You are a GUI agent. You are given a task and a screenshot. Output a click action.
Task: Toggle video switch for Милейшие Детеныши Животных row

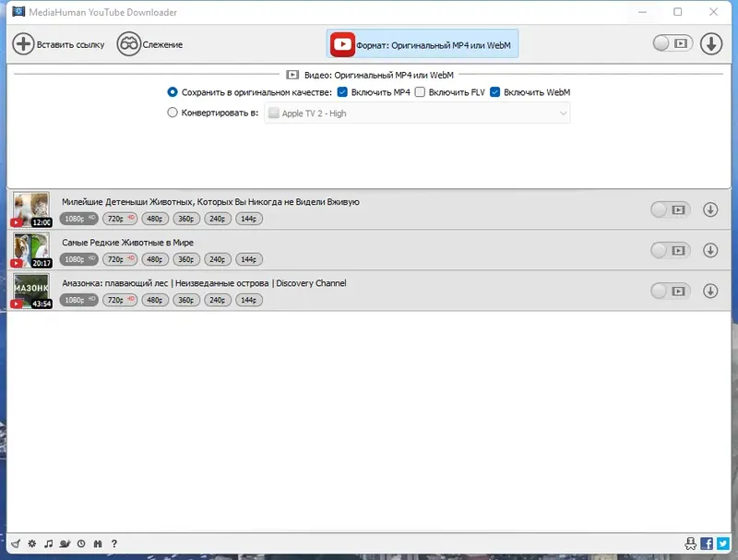pyautogui.click(x=671, y=209)
